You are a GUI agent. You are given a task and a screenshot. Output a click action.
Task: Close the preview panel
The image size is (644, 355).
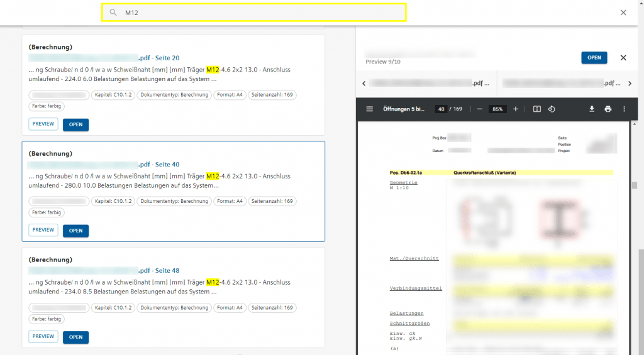pyautogui.click(x=623, y=58)
